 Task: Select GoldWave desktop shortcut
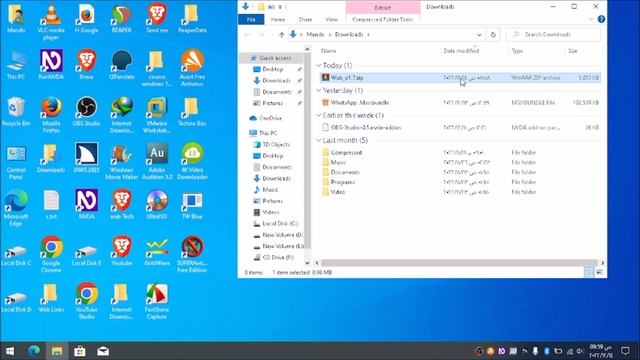pyautogui.click(x=157, y=251)
